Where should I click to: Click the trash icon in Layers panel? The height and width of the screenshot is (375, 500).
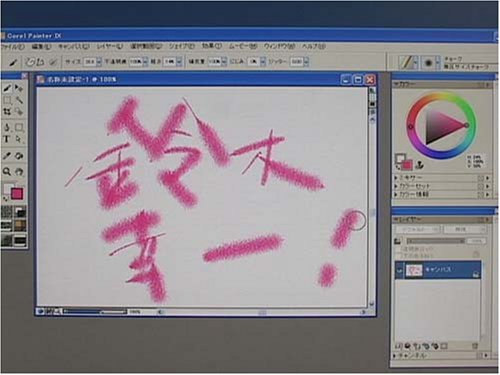pyautogui.click(x=475, y=346)
